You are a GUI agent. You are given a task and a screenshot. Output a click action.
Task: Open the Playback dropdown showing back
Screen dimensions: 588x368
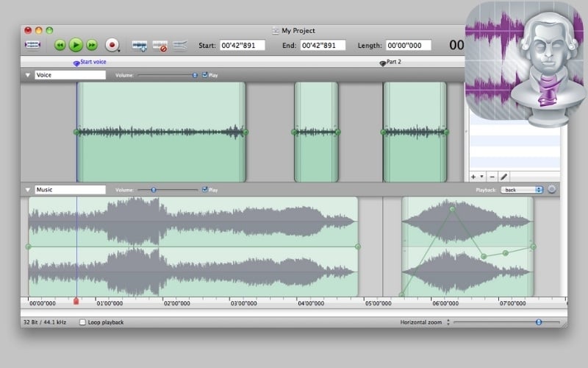click(522, 190)
